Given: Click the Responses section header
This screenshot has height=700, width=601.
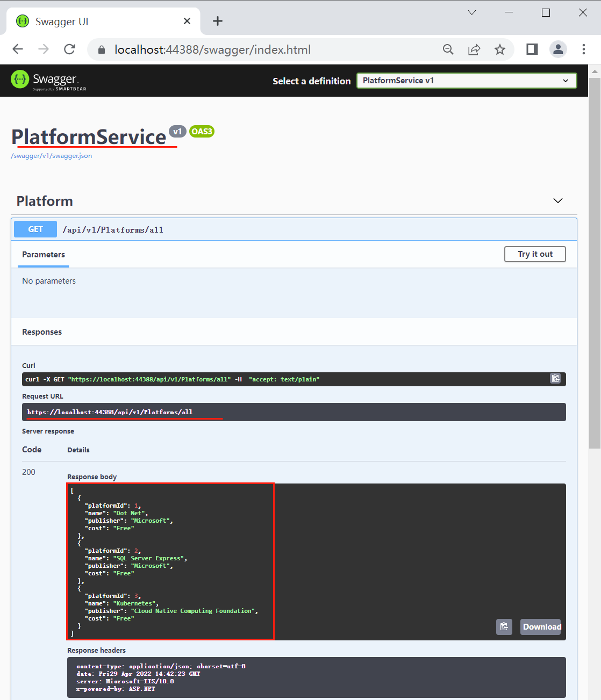Looking at the screenshot, I should (x=42, y=332).
